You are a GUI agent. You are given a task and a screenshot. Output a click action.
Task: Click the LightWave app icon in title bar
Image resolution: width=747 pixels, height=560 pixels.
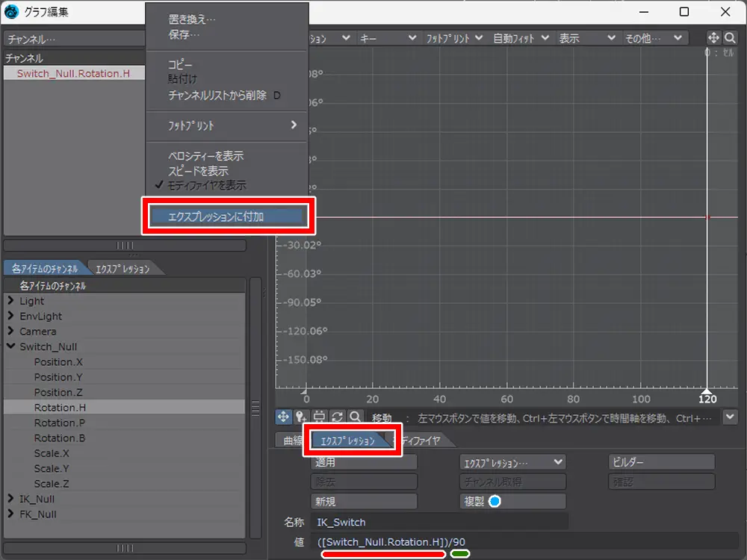(12, 12)
